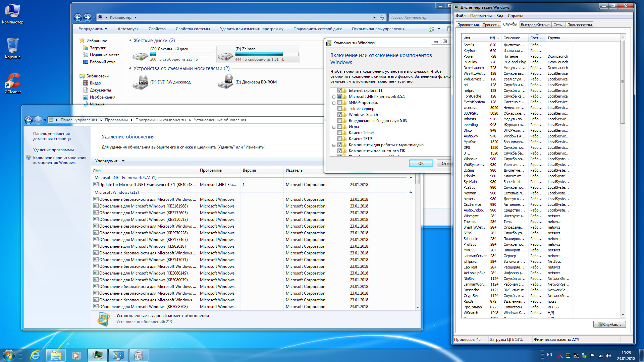Click the Службы... button in Task Manager
The image size is (644, 362).
click(x=609, y=324)
